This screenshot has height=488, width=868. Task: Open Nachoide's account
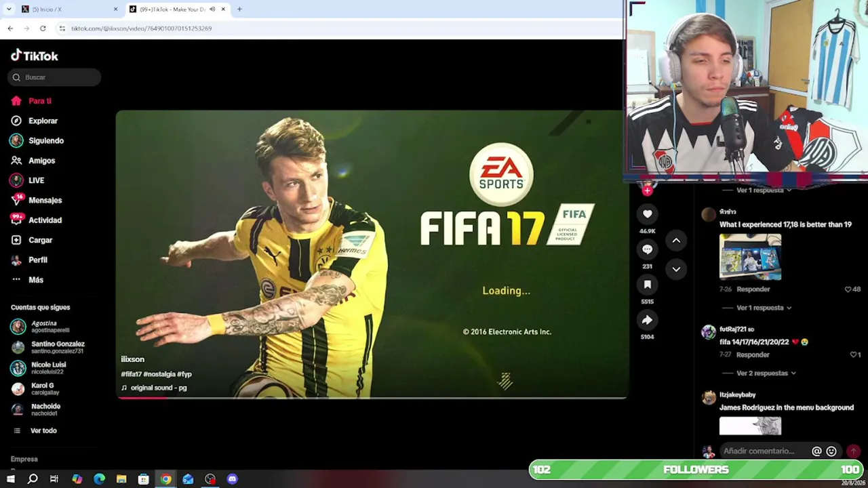tap(36, 409)
